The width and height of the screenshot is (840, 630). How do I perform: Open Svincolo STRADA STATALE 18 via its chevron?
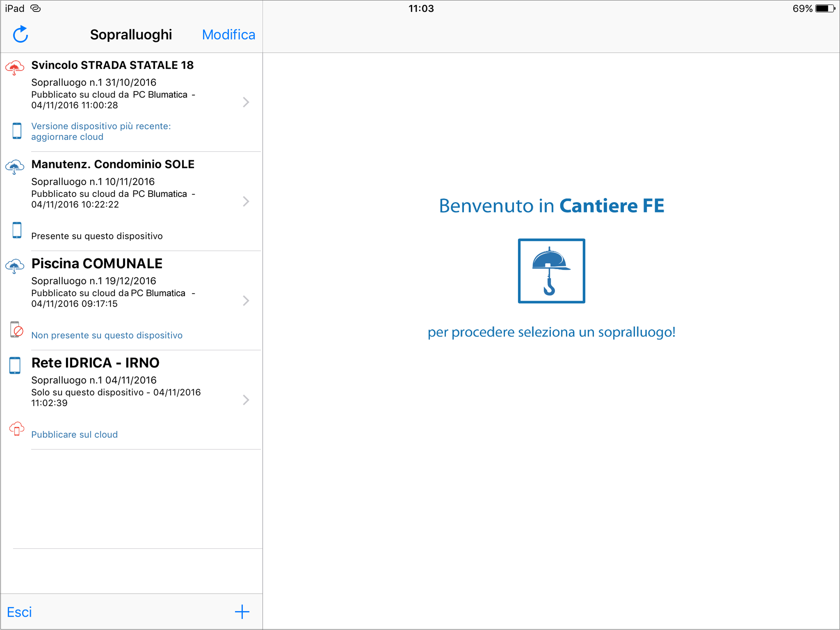click(246, 102)
